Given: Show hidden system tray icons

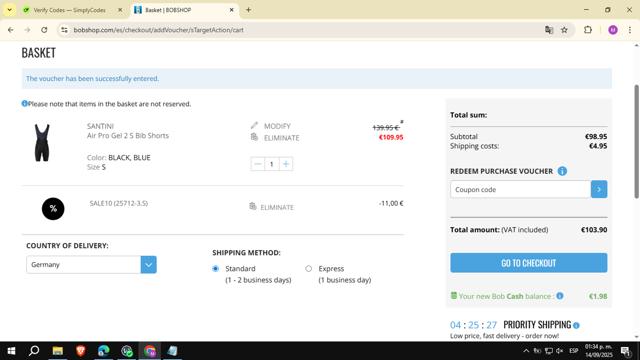Looking at the screenshot, I should pos(526,351).
